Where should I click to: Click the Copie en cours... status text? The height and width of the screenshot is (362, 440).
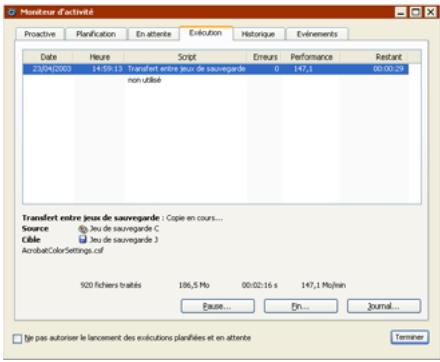click(195, 218)
